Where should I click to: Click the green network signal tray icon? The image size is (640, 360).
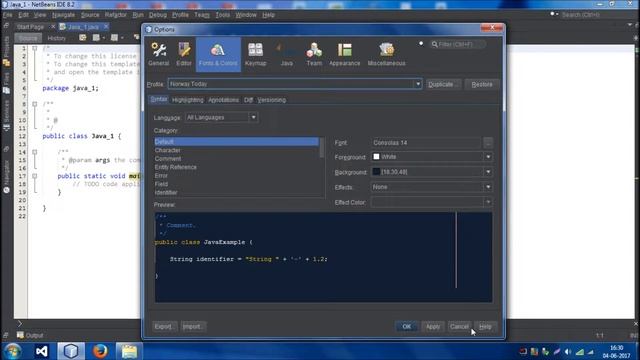(x=580, y=352)
